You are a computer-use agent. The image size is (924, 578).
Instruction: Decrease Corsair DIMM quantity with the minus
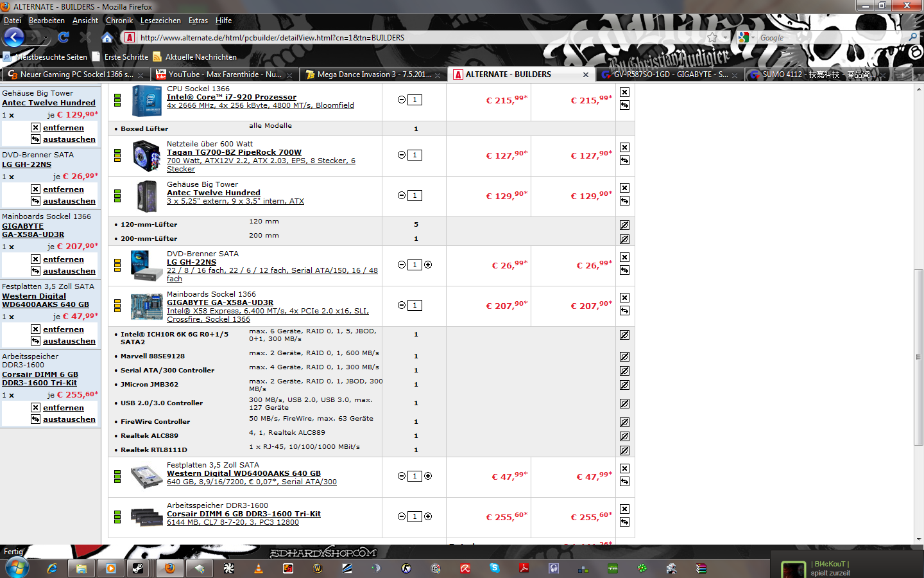(x=402, y=516)
